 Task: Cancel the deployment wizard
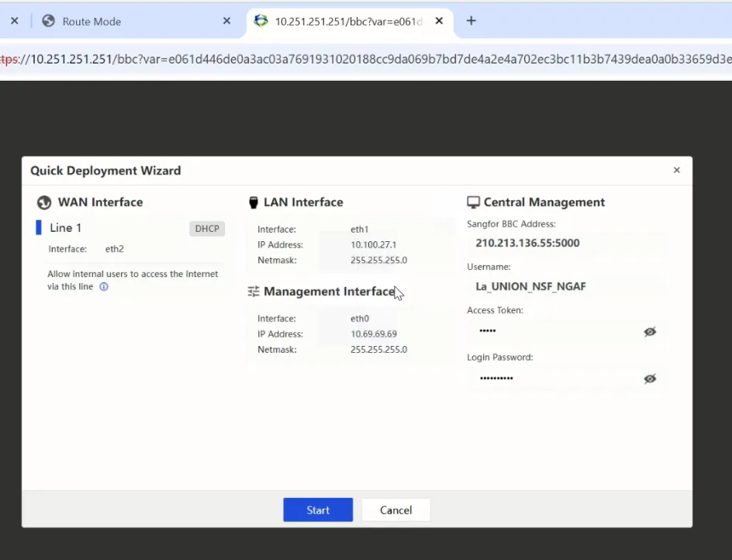(395, 510)
